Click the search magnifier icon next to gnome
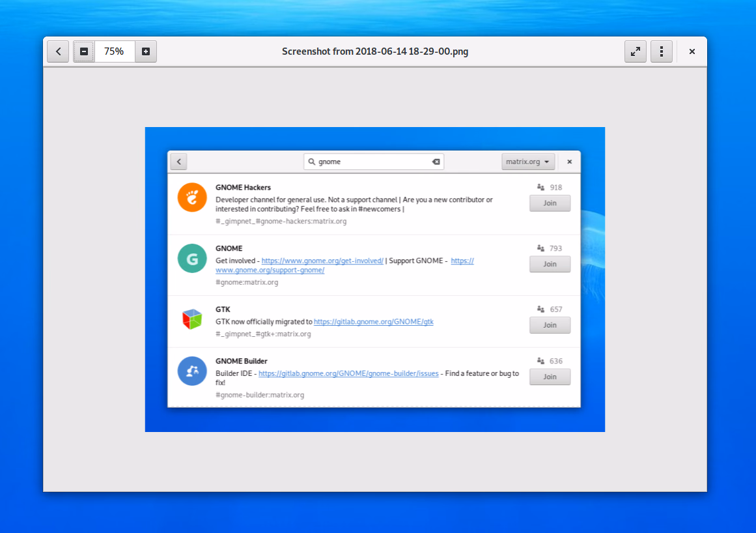The width and height of the screenshot is (756, 533). point(311,162)
